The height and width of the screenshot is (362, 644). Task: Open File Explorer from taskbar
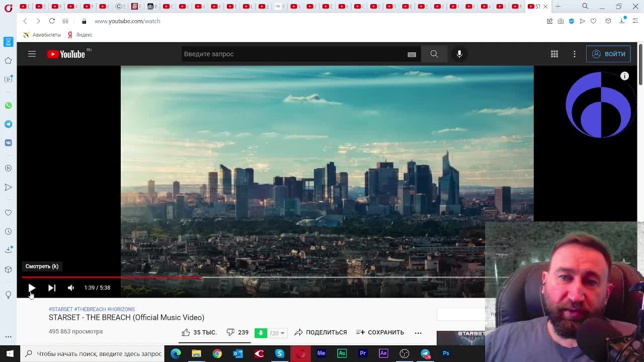tap(196, 353)
